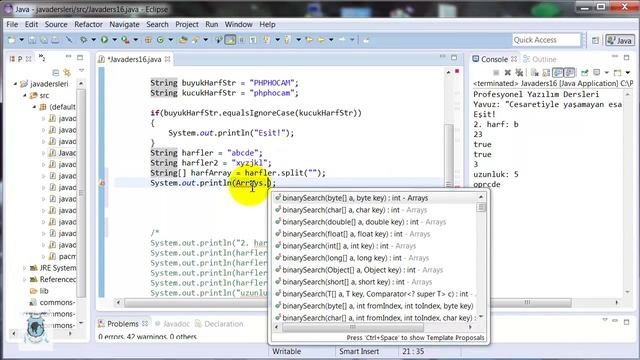Expand the Referenced libraries node

24,280
